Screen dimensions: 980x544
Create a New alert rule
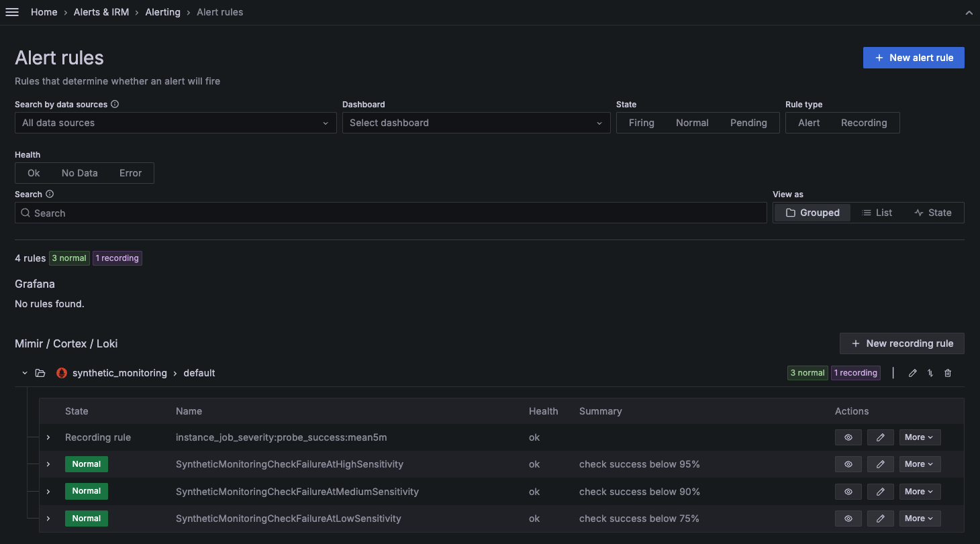pos(914,57)
